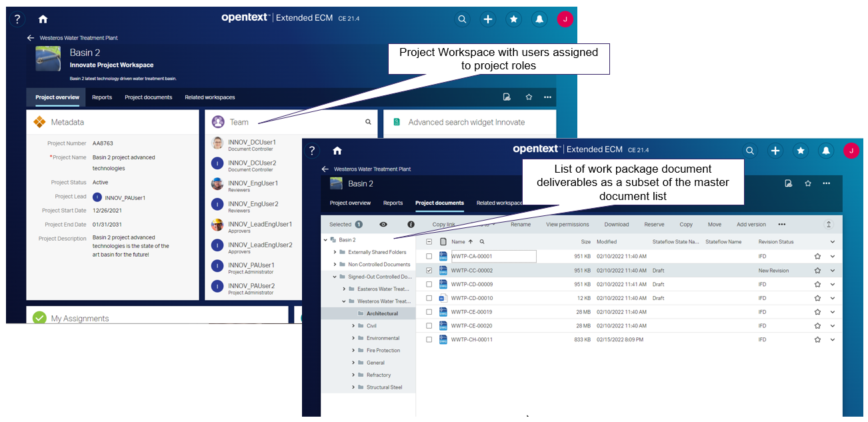Open notifications bell in the back window header
Image resolution: width=868 pixels, height=422 pixels.
(539, 19)
